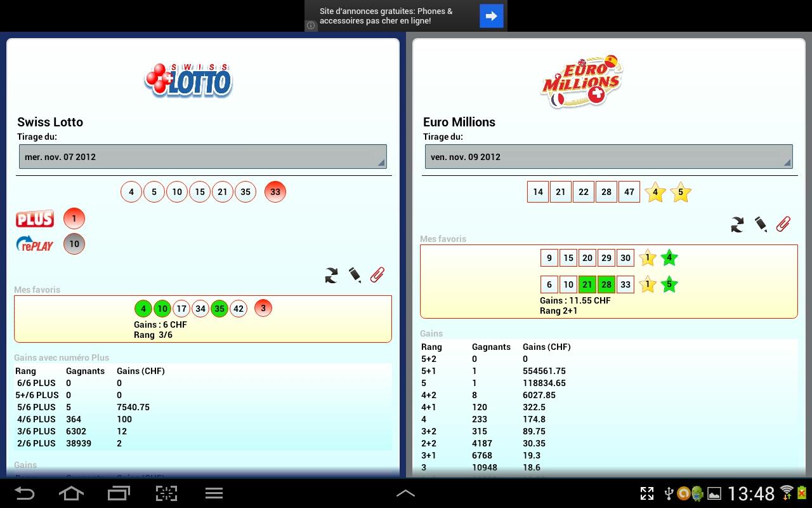Viewport: 812px width, 508px height.
Task: Tap the Android debug notification icon
Action: 698,493
